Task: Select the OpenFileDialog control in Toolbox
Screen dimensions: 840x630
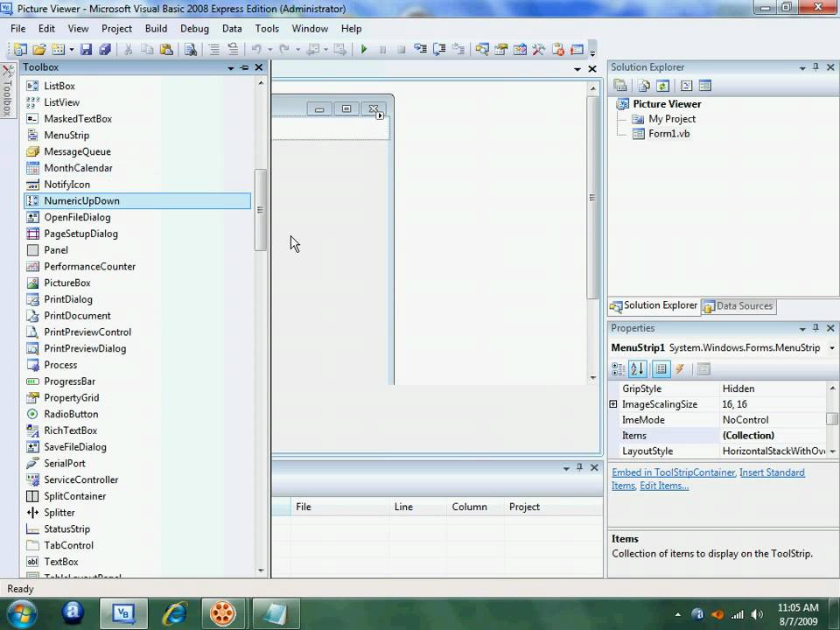Action: click(137, 217)
